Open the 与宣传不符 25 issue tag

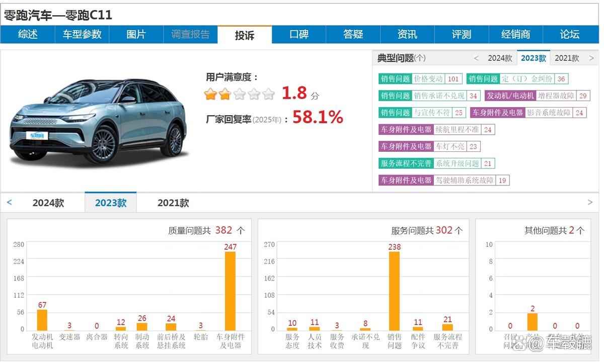pyautogui.click(x=422, y=113)
